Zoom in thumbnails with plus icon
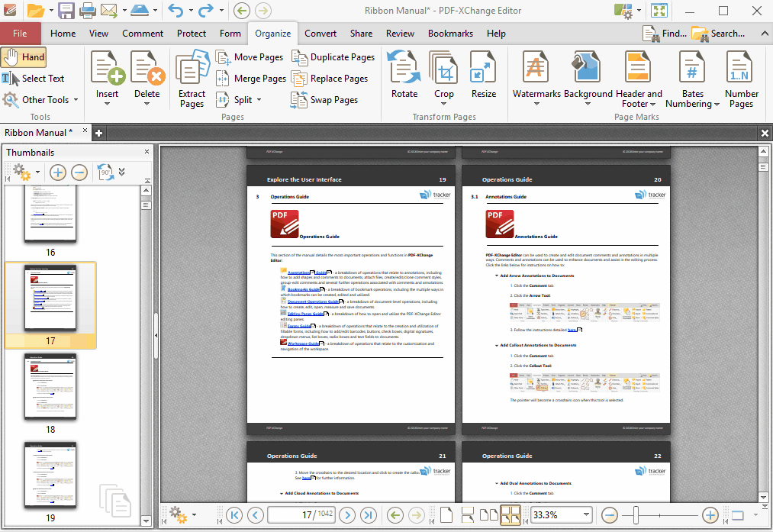The width and height of the screenshot is (773, 532). pyautogui.click(x=57, y=172)
